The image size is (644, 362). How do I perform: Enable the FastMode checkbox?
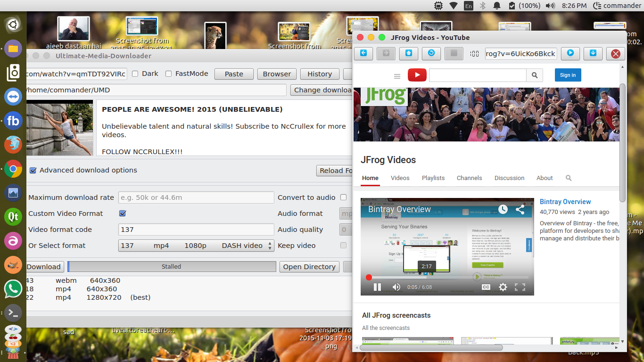pos(169,74)
